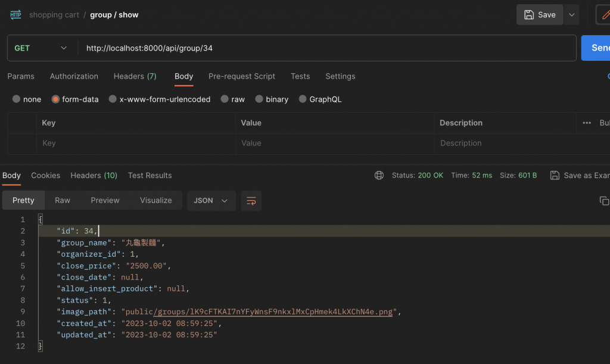610x364 pixels.
Task: Click the Save button
Action: tap(540, 15)
